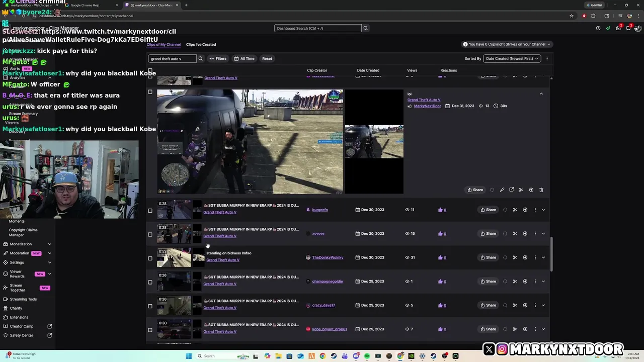
Task: Open the copyright strikes notice dropdown
Action: tap(507, 44)
